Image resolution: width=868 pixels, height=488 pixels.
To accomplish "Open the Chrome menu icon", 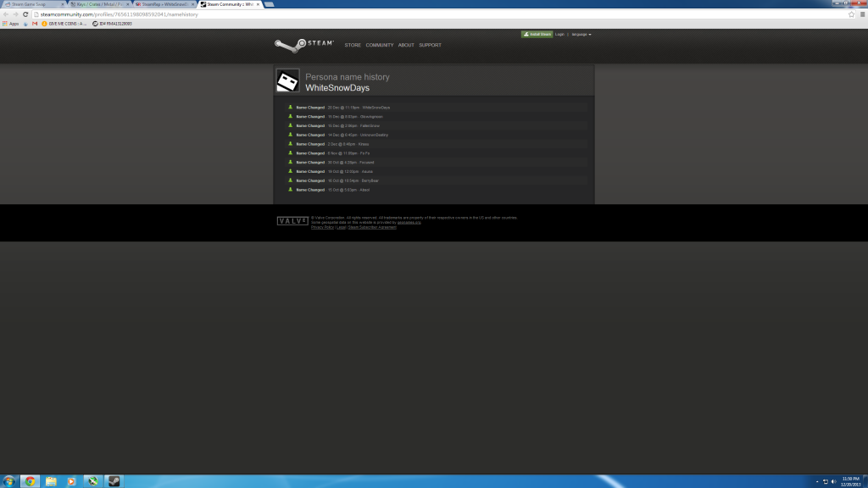I will (861, 14).
